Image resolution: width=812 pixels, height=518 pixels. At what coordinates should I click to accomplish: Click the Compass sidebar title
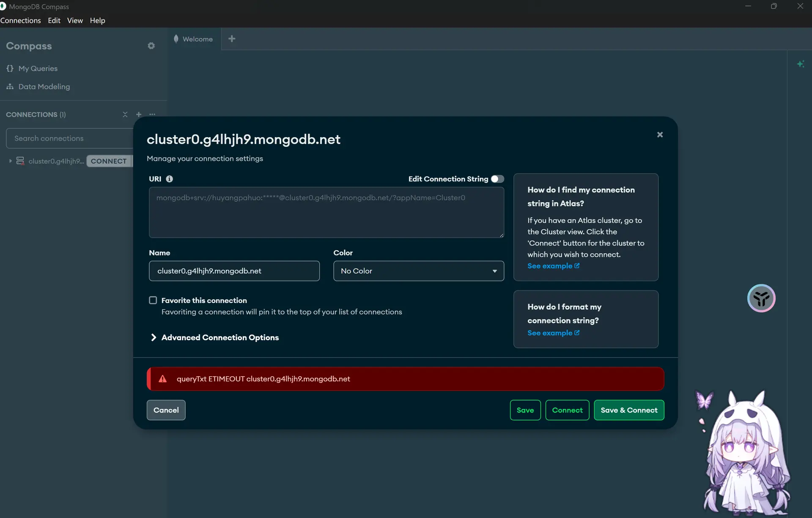(x=29, y=46)
